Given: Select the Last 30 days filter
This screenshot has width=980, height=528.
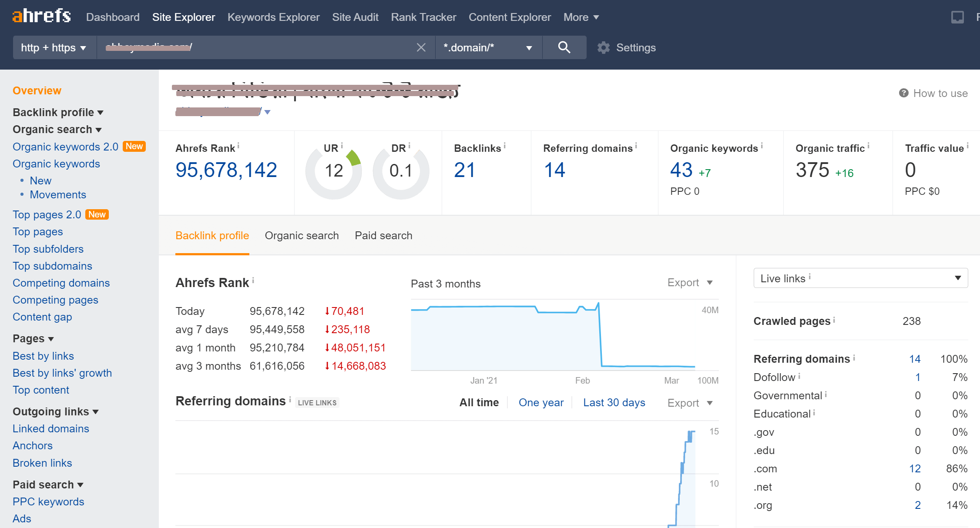Looking at the screenshot, I should coord(613,403).
